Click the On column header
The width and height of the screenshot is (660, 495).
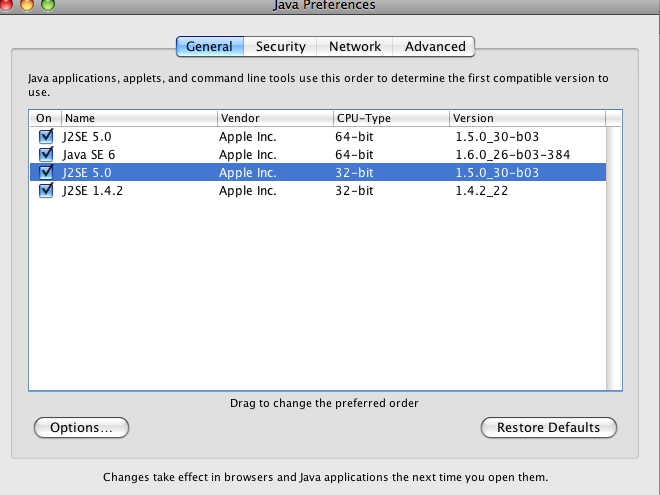pyautogui.click(x=45, y=118)
